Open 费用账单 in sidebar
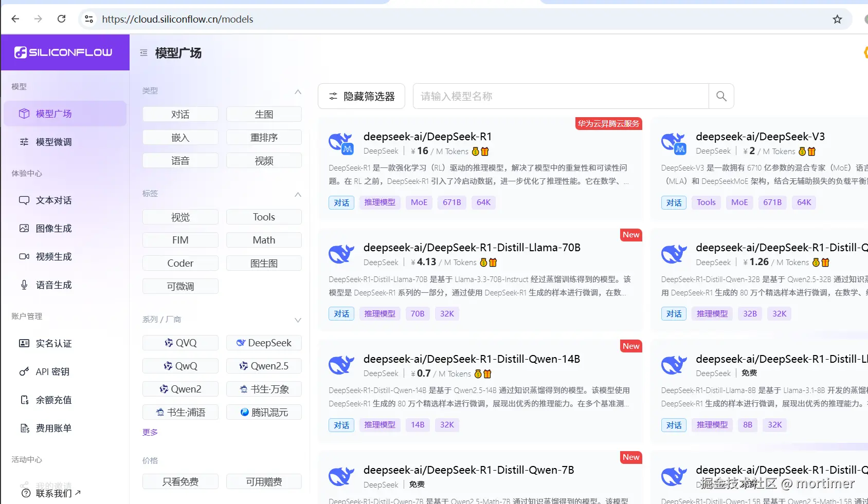The width and height of the screenshot is (868, 504). 65,428
